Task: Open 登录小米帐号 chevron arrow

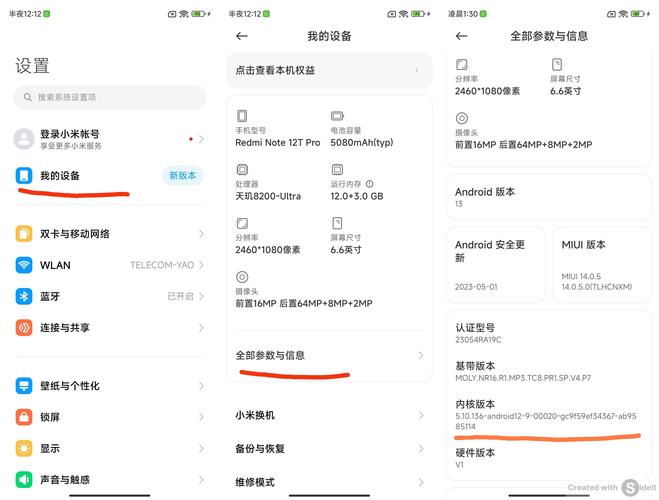Action: point(201,139)
